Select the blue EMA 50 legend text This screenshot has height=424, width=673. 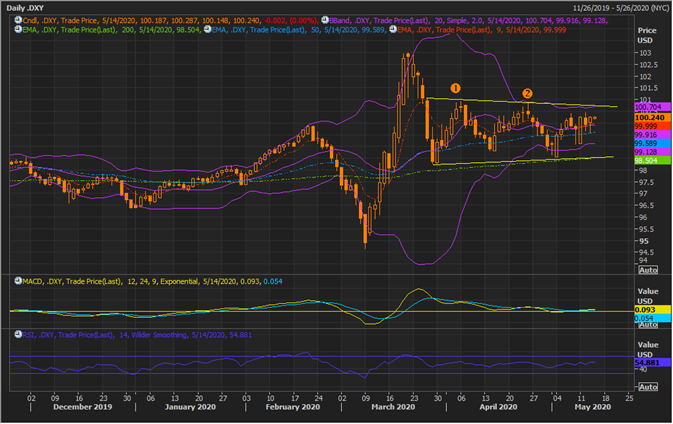298,30
